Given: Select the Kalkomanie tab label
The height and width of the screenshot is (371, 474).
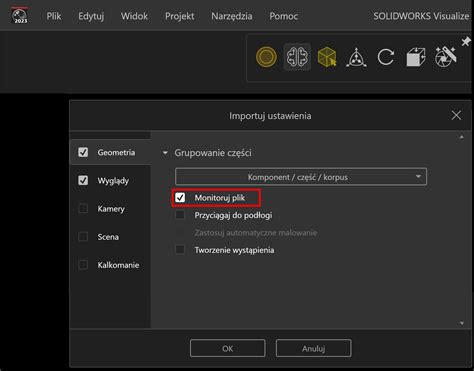Looking at the screenshot, I should point(118,265).
